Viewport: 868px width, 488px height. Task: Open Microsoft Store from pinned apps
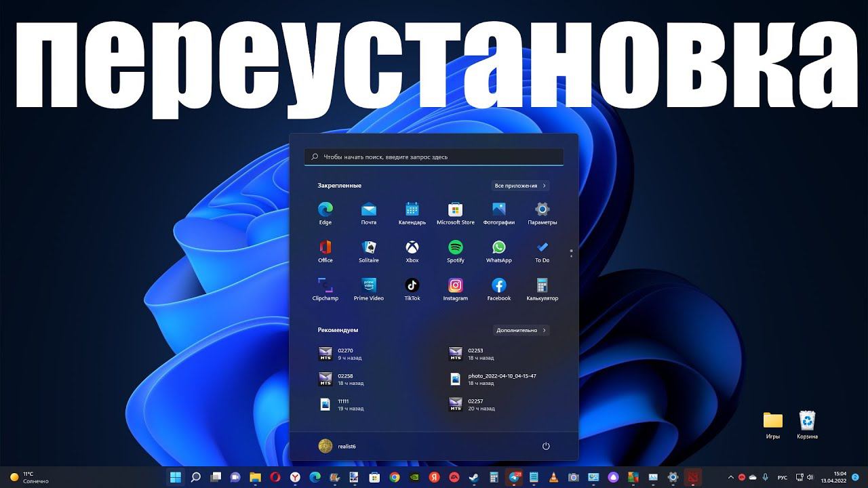[456, 213]
